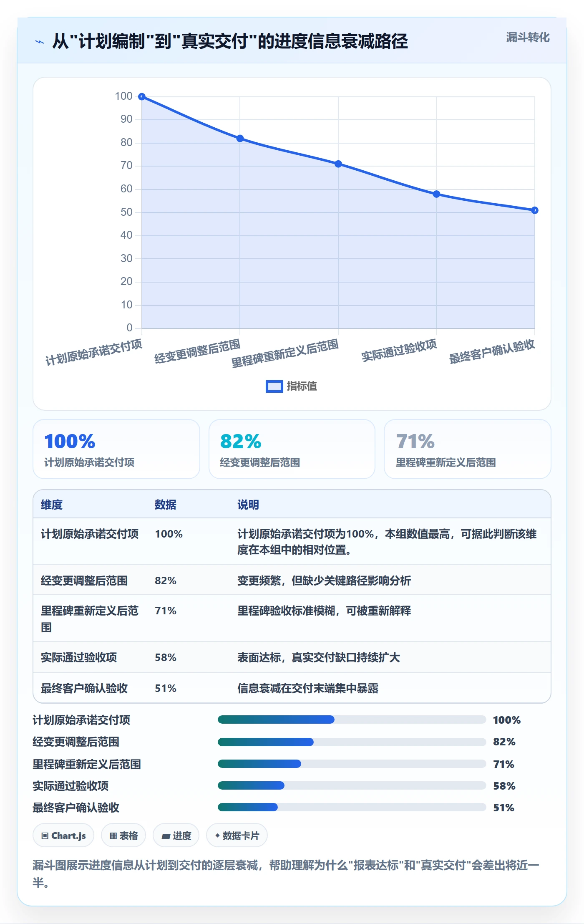The image size is (584, 924).
Task: Click the 里程碑重新定义后范围 progress bar
Action: tap(352, 764)
